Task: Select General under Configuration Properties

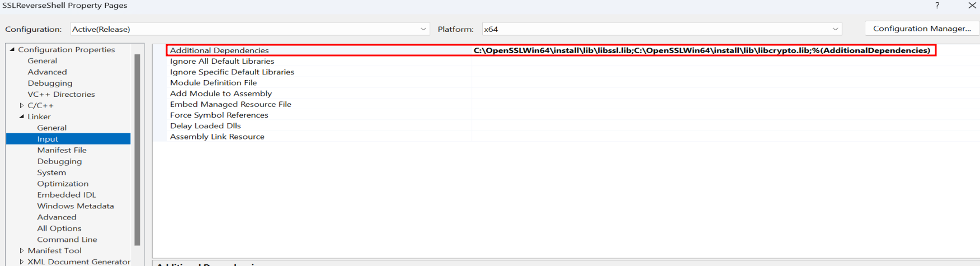Action: tap(43, 60)
